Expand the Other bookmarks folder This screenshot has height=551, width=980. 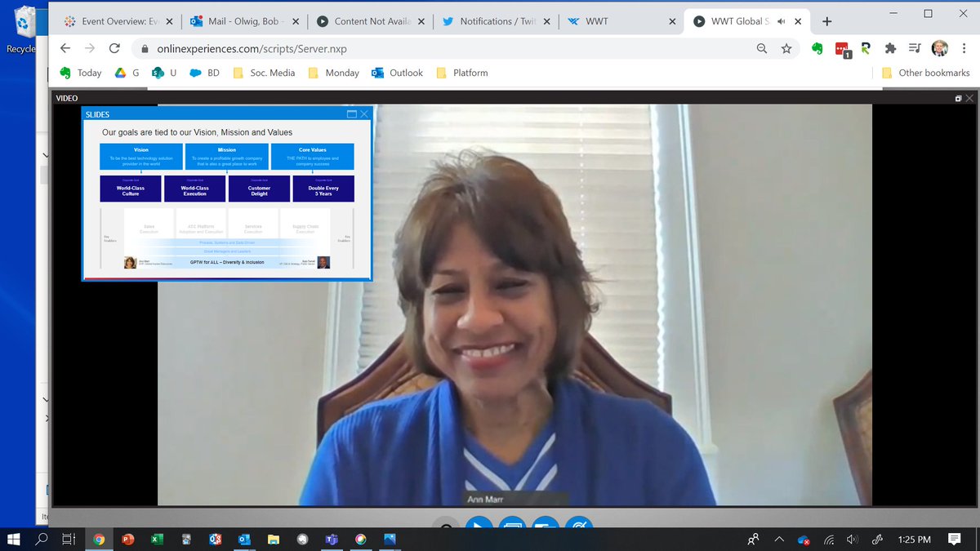tap(925, 73)
